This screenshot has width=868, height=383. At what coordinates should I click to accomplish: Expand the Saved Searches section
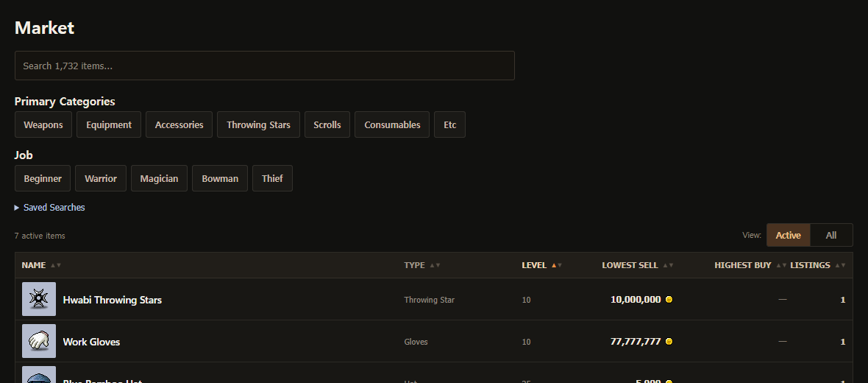coord(50,207)
